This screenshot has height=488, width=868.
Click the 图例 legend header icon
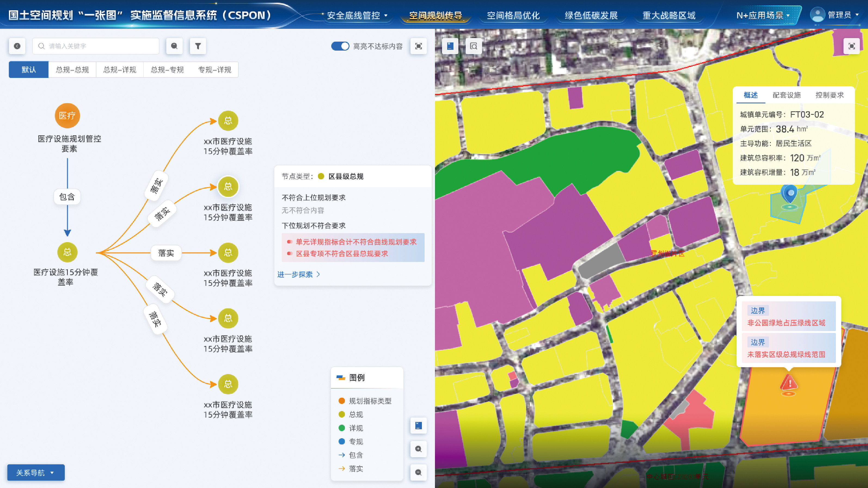[341, 378]
